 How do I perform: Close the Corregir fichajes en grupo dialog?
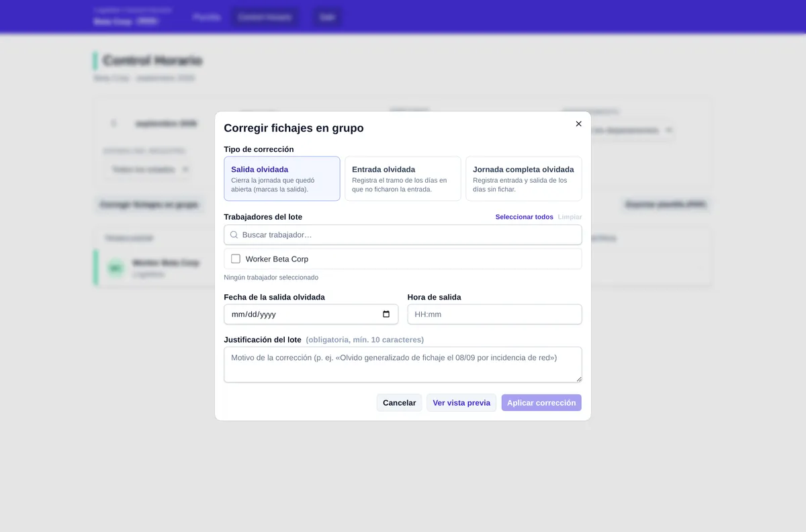point(578,124)
